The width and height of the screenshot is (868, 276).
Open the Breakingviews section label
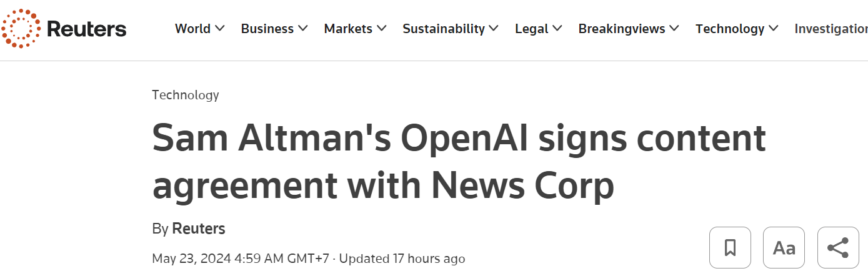coord(621,29)
